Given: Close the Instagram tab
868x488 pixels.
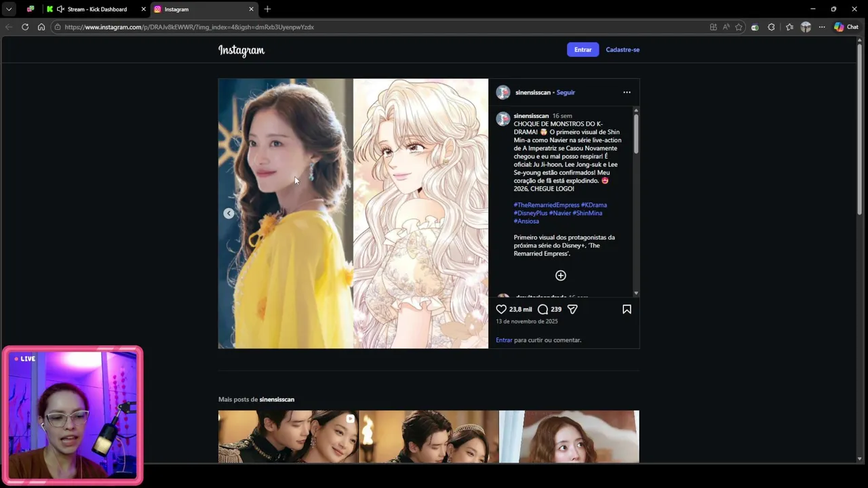Looking at the screenshot, I should point(251,9).
